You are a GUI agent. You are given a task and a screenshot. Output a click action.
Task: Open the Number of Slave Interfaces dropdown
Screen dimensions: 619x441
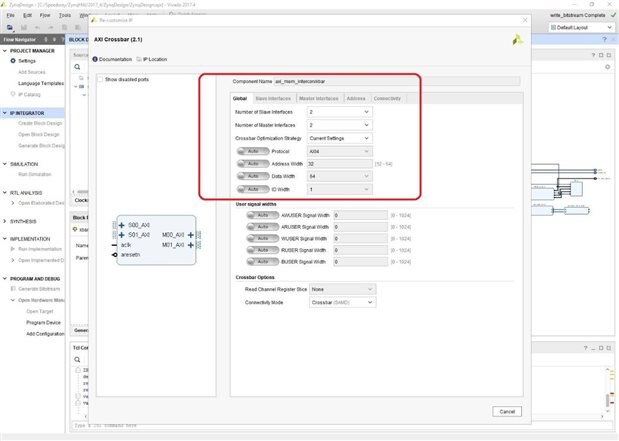(340, 112)
